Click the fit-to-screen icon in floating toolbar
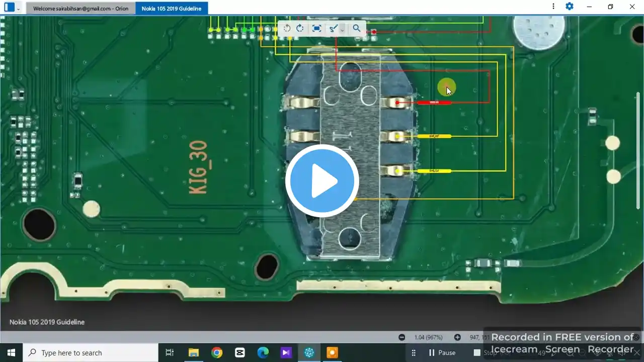The width and height of the screenshot is (644, 362). pyautogui.click(x=316, y=29)
